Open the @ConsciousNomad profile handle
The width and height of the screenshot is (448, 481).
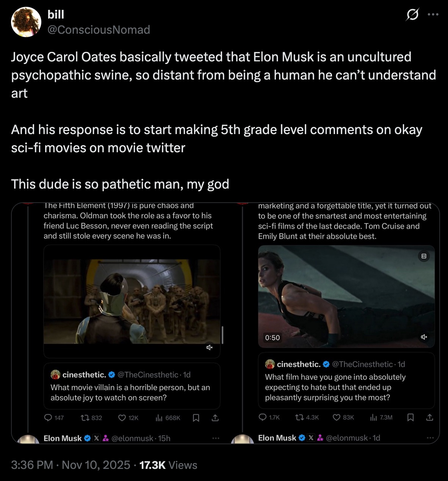99,30
